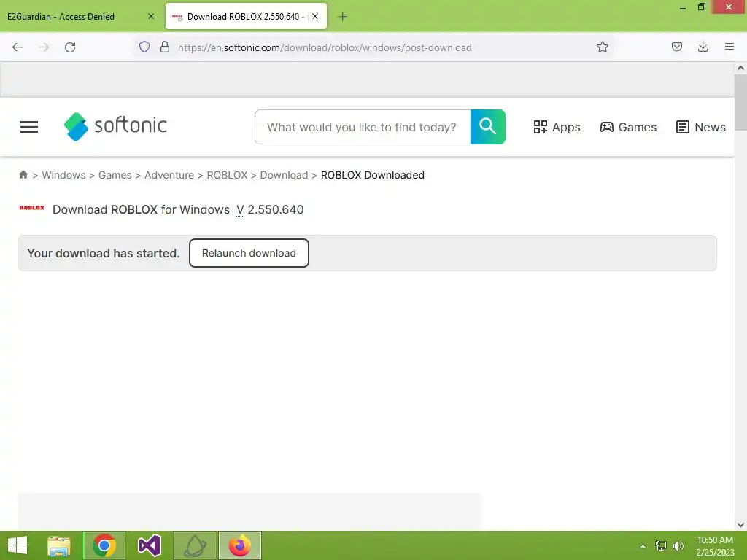Screen dimensions: 747x560
Task: Go to Download breadcrumb link
Action: 284,175
